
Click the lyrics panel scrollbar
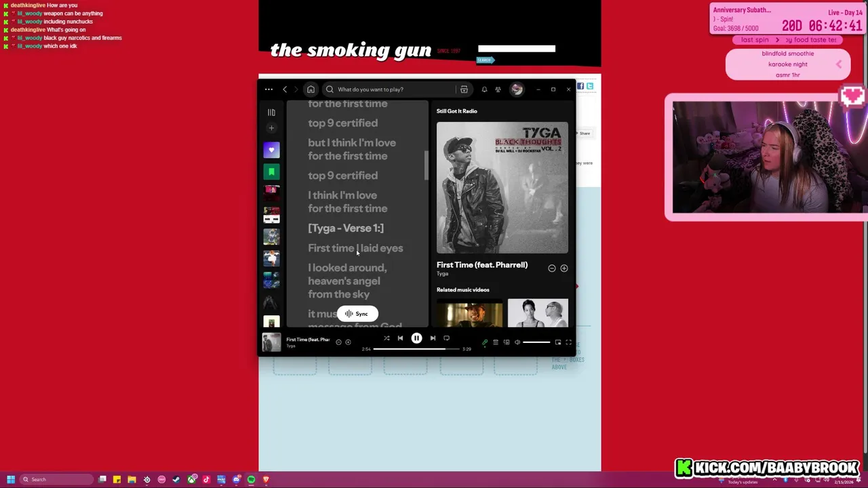coord(427,165)
